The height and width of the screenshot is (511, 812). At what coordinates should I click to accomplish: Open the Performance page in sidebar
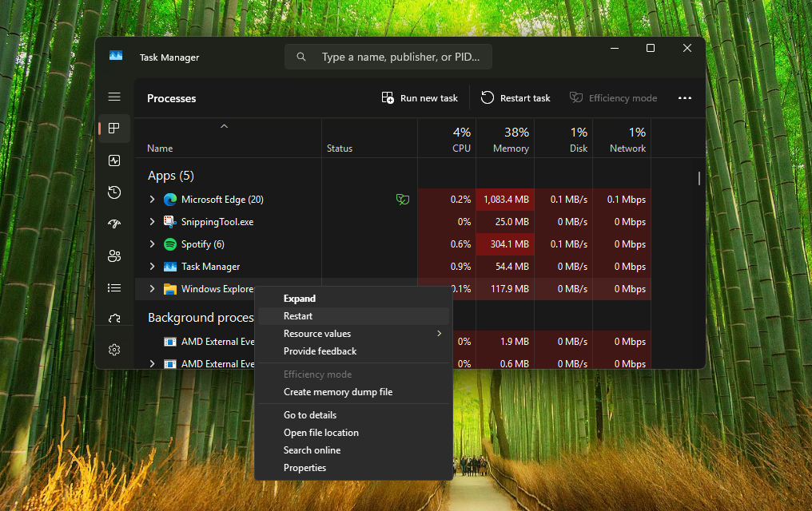[114, 160]
